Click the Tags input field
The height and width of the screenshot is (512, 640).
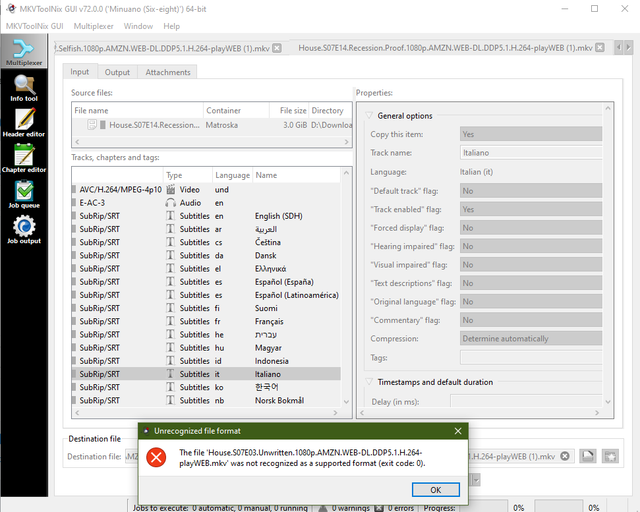[x=531, y=357]
